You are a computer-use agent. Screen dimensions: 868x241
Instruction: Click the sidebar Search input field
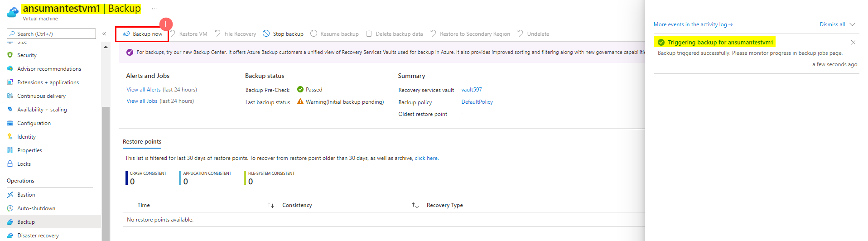click(x=51, y=34)
